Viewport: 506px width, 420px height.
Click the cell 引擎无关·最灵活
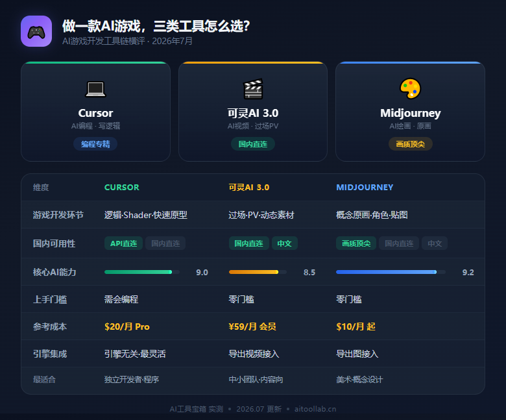tap(135, 354)
